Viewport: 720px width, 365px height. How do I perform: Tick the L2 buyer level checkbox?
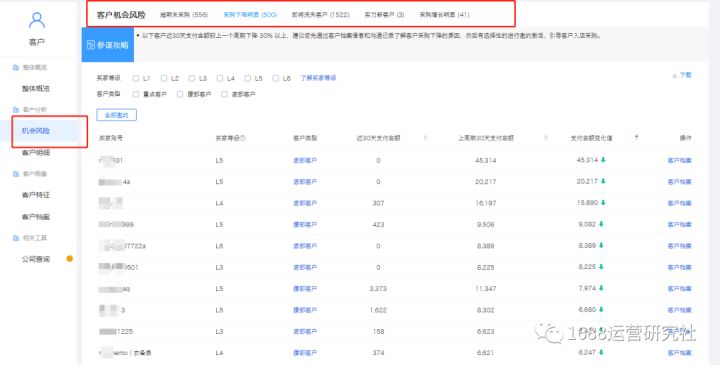(164, 79)
